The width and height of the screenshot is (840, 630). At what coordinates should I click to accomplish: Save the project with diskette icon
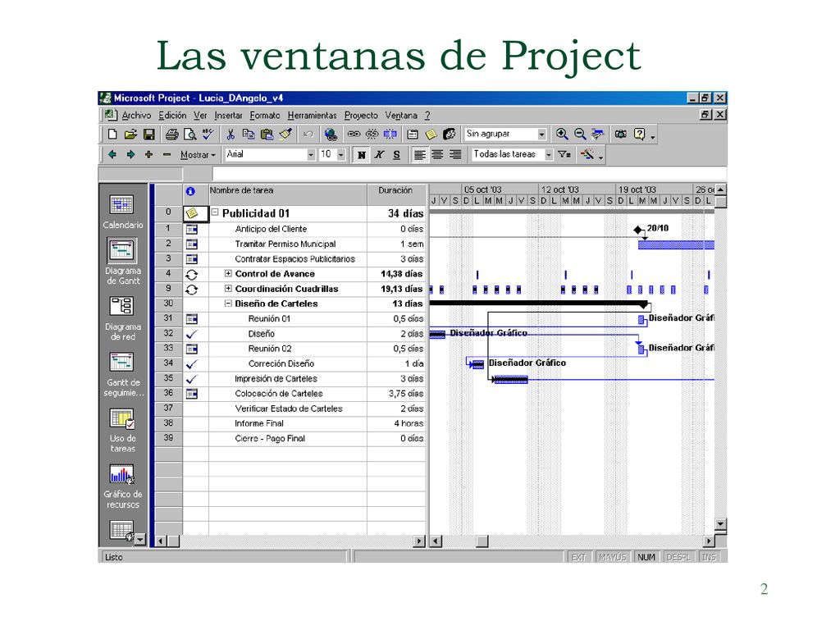[149, 135]
